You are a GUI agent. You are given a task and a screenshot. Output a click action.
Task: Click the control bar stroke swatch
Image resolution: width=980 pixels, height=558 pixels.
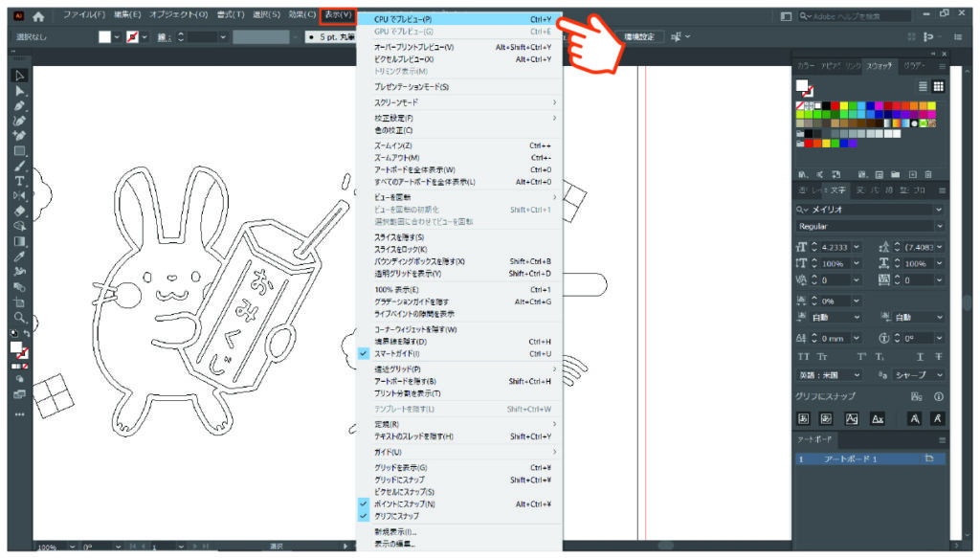[132, 37]
